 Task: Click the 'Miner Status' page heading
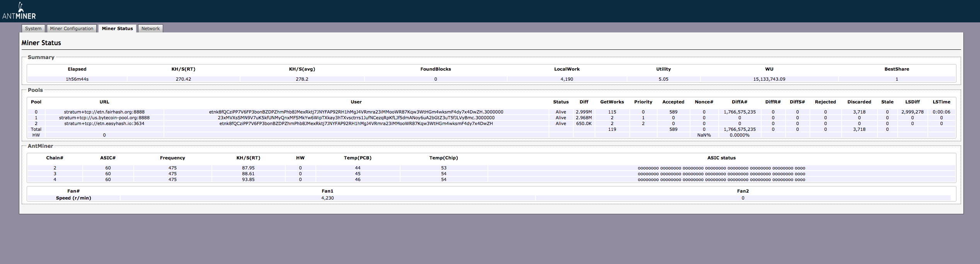[41, 43]
